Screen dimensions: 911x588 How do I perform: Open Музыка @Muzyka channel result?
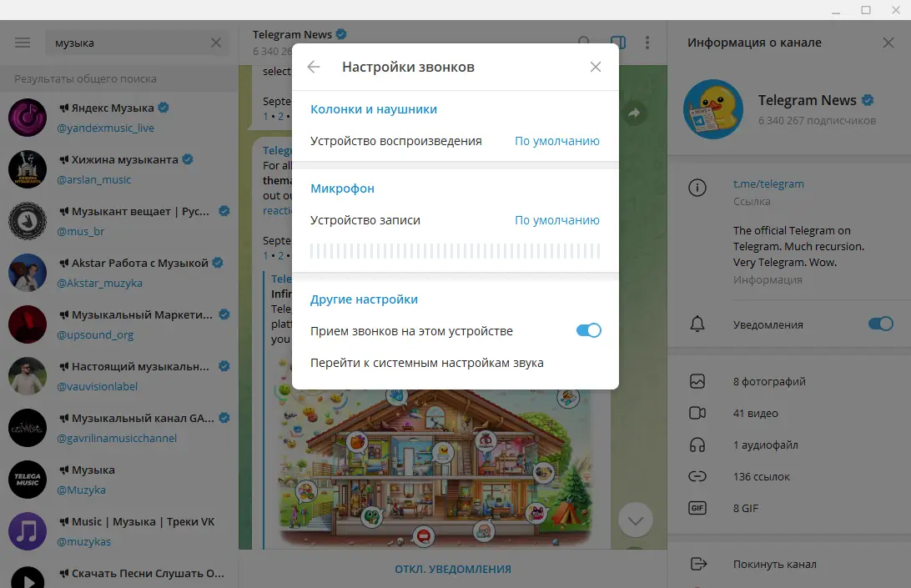pos(119,480)
